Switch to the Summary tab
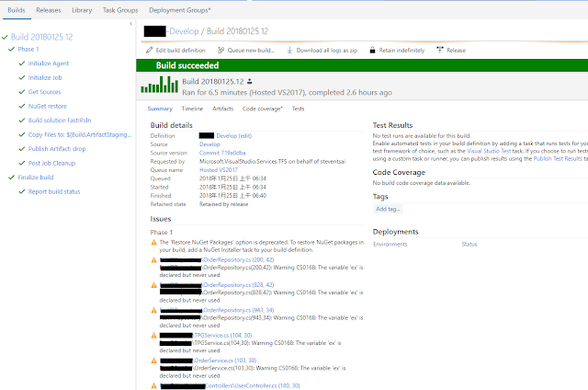Image resolution: width=588 pixels, height=390 pixels. (x=160, y=109)
